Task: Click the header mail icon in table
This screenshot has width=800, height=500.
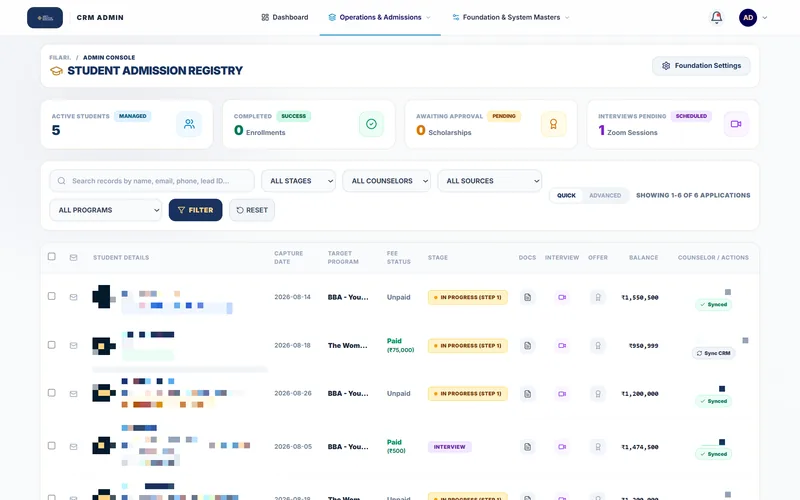Action: point(73,258)
